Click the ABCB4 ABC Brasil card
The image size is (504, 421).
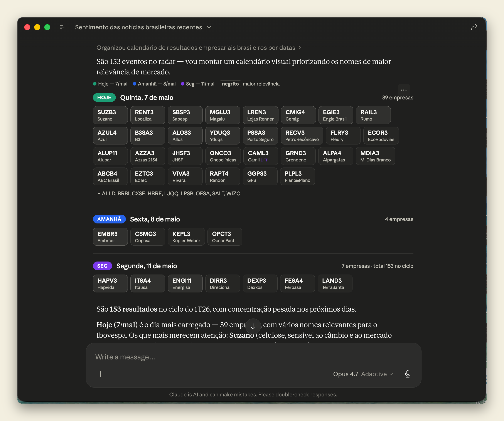[110, 176]
